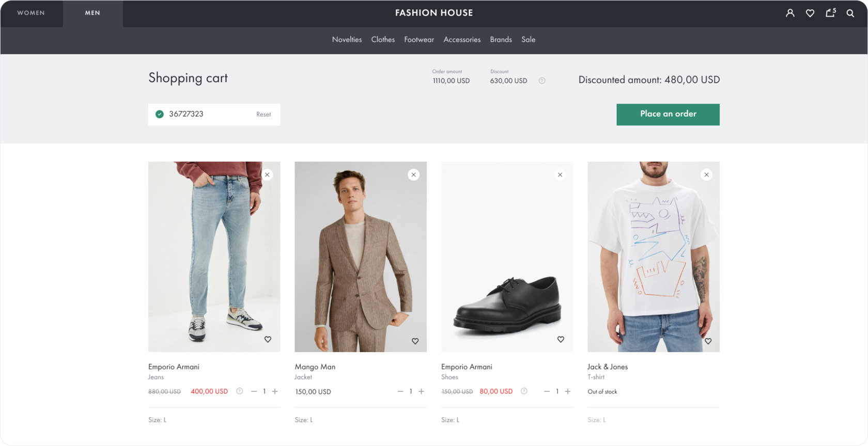
Task: Remove Emporio Armani Jeans from cart
Action: [x=267, y=174]
